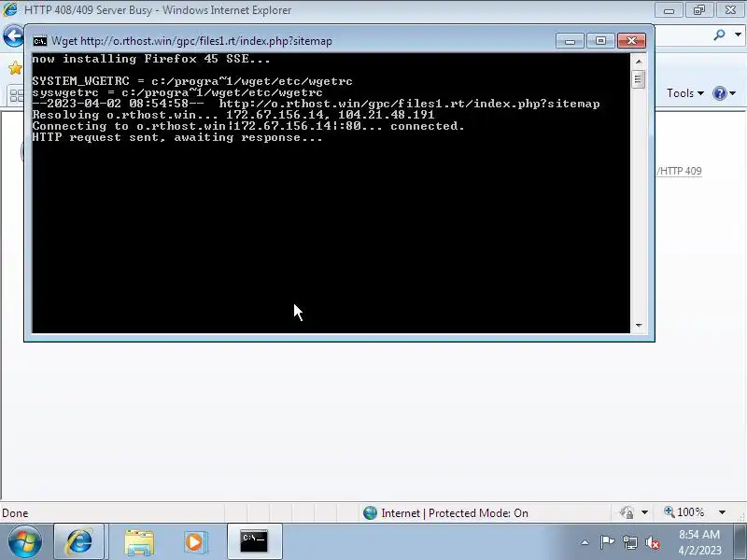Viewport: 747px width, 560px height.
Task: Open the Windows Start menu
Action: [24, 541]
